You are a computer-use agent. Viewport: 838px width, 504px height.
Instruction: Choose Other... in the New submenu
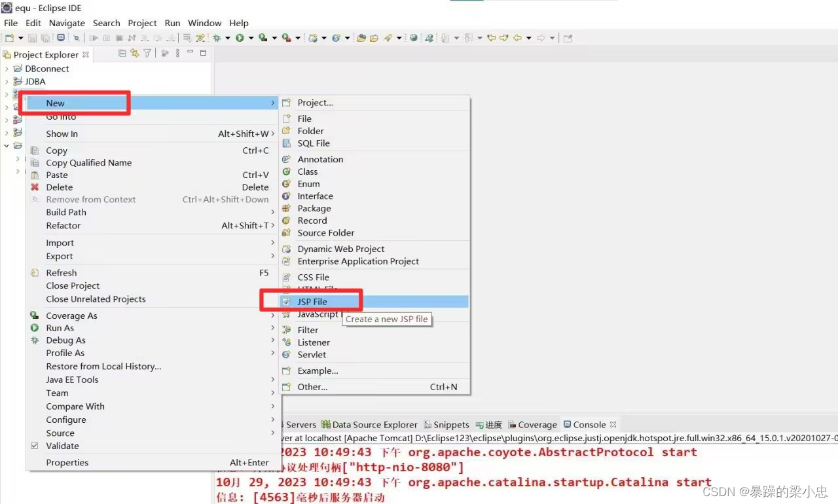[374, 387]
